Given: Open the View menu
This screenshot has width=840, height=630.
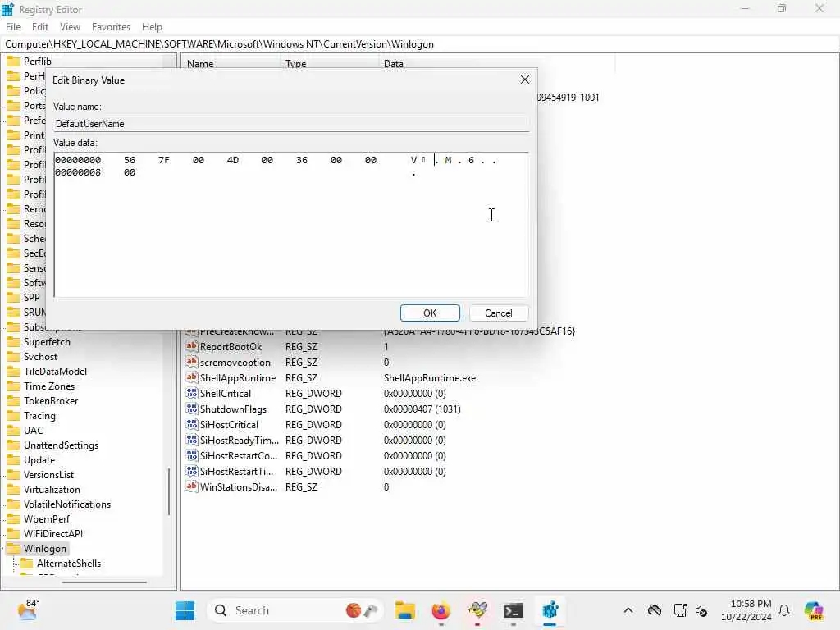Looking at the screenshot, I should click(x=70, y=27).
